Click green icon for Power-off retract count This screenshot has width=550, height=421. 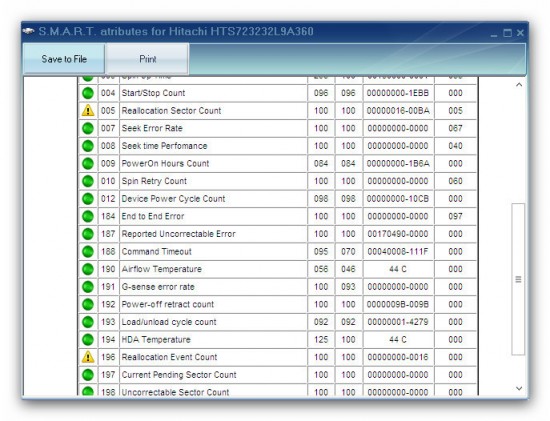(x=88, y=304)
